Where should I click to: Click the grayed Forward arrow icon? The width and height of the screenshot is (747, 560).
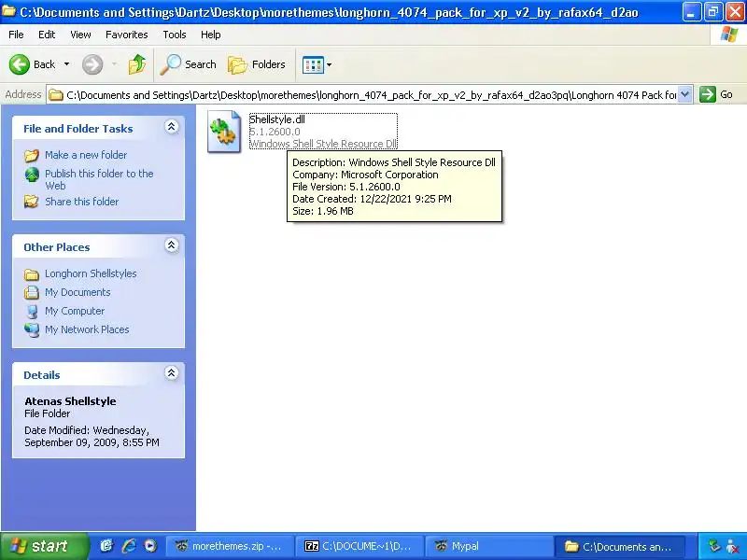tap(92, 64)
